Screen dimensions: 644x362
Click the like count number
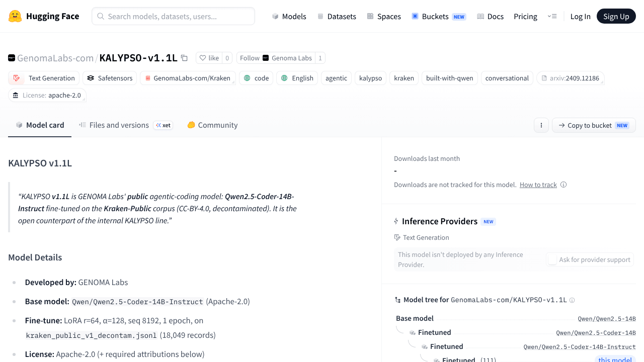pos(227,58)
